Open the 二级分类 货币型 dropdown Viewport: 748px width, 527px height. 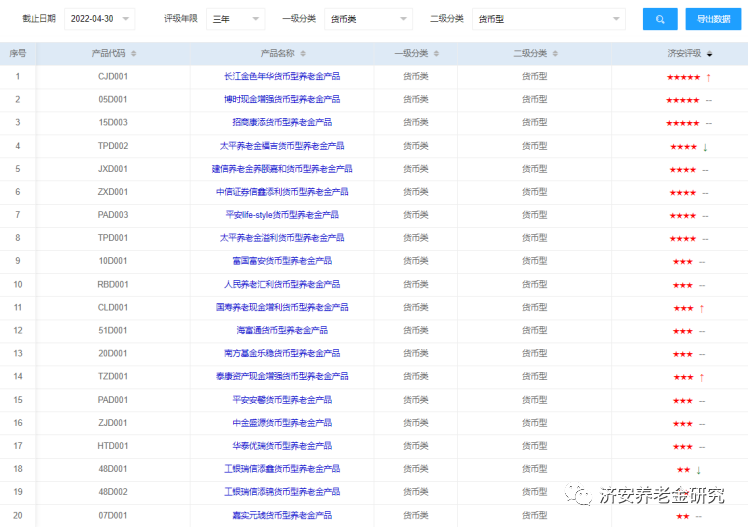click(549, 19)
